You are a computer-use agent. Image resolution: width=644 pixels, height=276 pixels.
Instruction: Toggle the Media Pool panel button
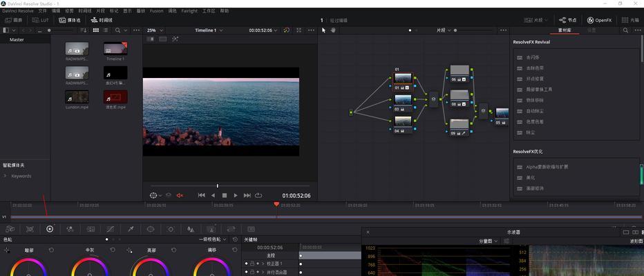click(x=70, y=20)
